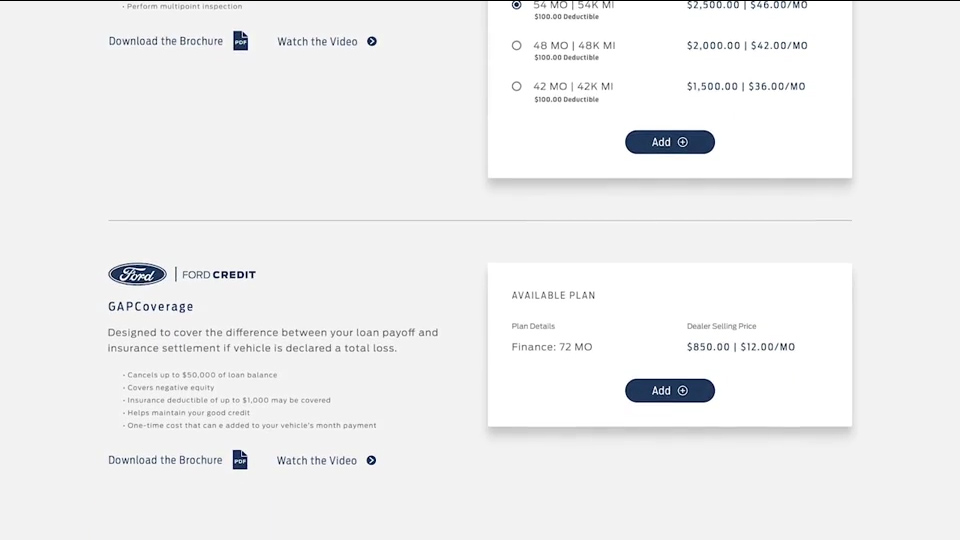Select the 54 MO | 54K MI plan
The height and width of the screenshot is (540, 960).
517,5
